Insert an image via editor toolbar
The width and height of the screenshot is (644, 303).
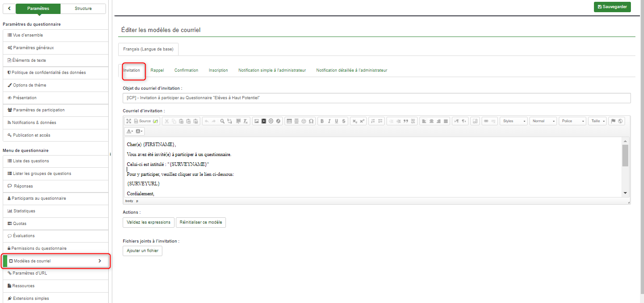[257, 121]
